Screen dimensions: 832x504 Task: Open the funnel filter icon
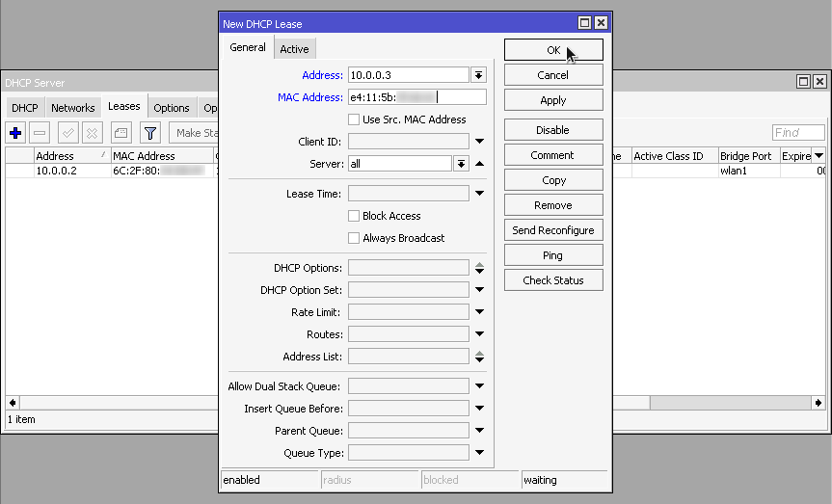[150, 133]
